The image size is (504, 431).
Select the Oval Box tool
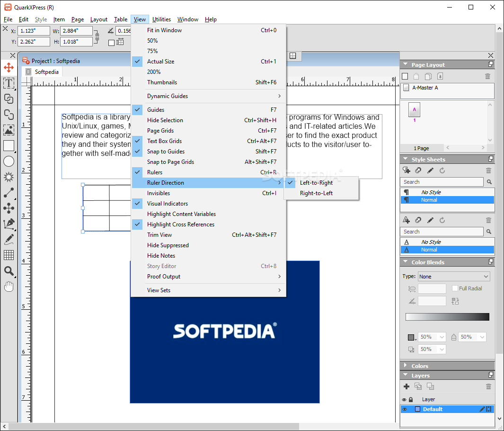(x=9, y=162)
